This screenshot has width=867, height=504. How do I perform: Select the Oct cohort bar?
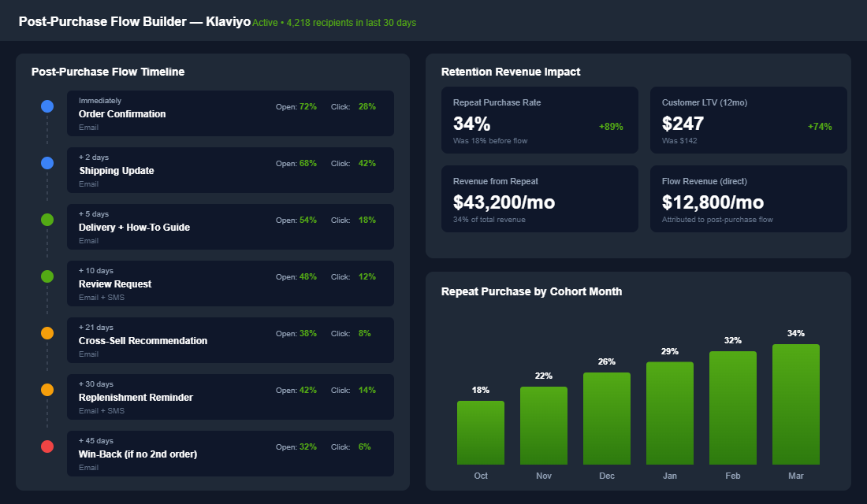481,432
